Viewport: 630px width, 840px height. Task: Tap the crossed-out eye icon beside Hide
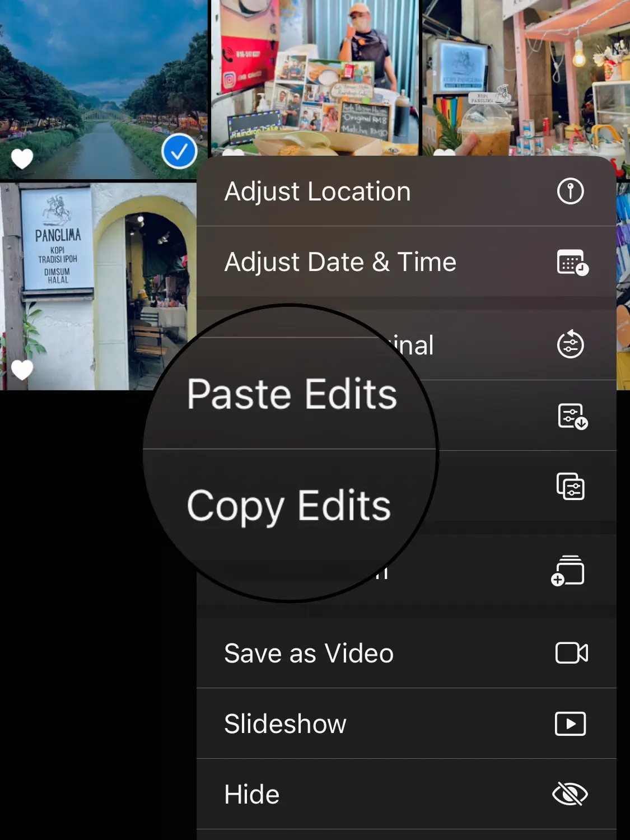(570, 794)
